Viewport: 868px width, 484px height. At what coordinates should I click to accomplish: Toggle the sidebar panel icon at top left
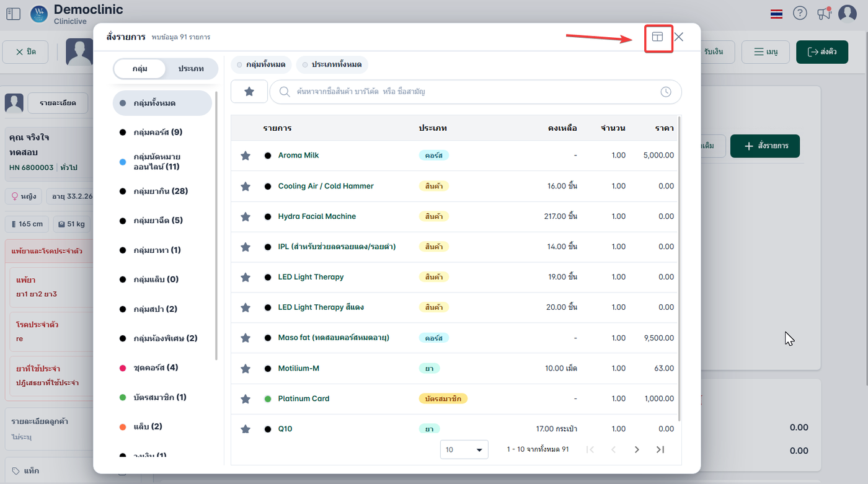(13, 13)
